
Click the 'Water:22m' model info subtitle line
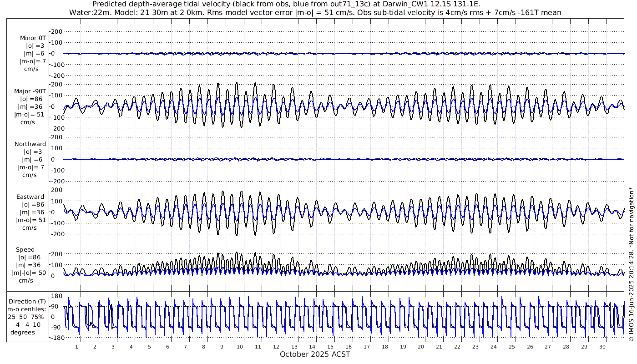click(315, 13)
